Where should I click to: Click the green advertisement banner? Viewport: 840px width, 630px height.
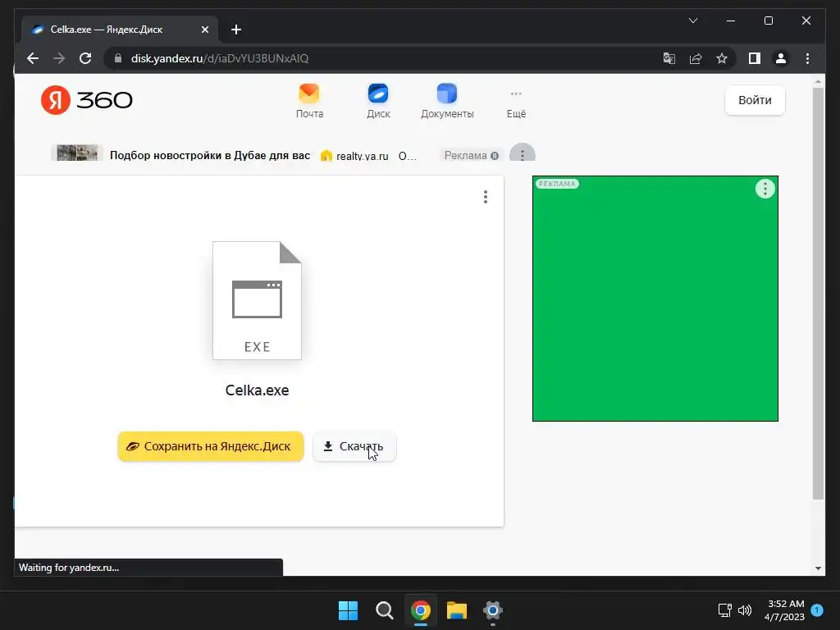pos(655,299)
